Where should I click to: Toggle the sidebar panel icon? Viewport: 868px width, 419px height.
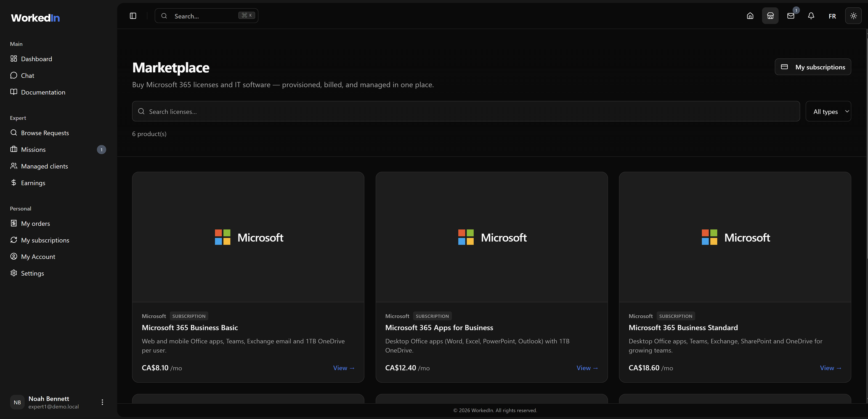(x=133, y=16)
